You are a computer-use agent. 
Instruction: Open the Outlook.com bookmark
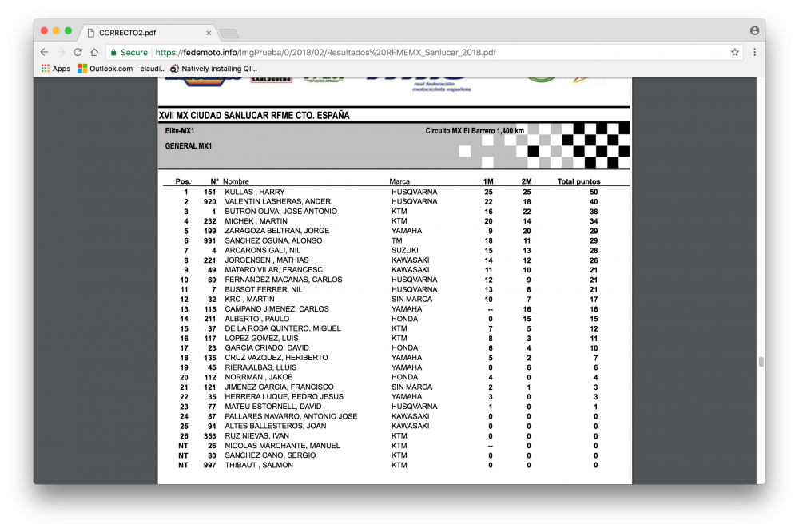click(x=121, y=68)
